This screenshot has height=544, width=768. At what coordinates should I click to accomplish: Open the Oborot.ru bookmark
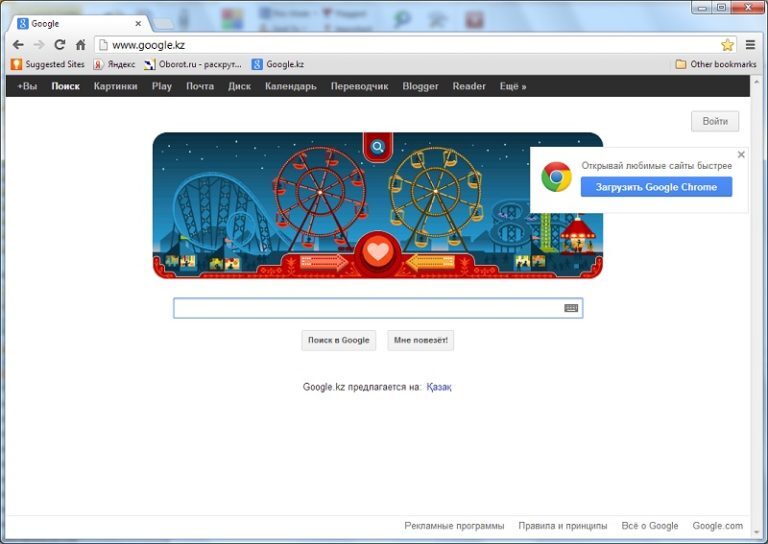193,64
